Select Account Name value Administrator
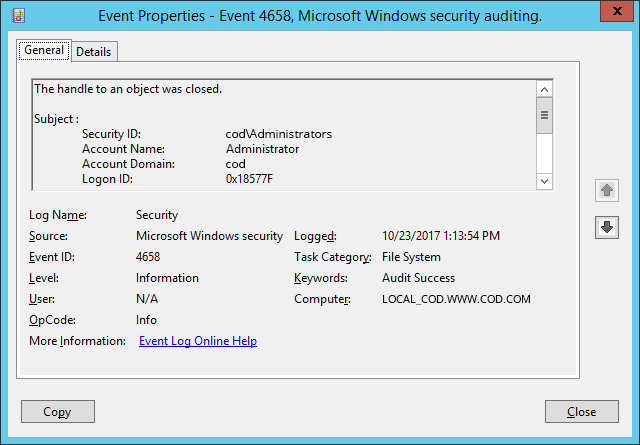Screen dimensions: 640x445 262,149
